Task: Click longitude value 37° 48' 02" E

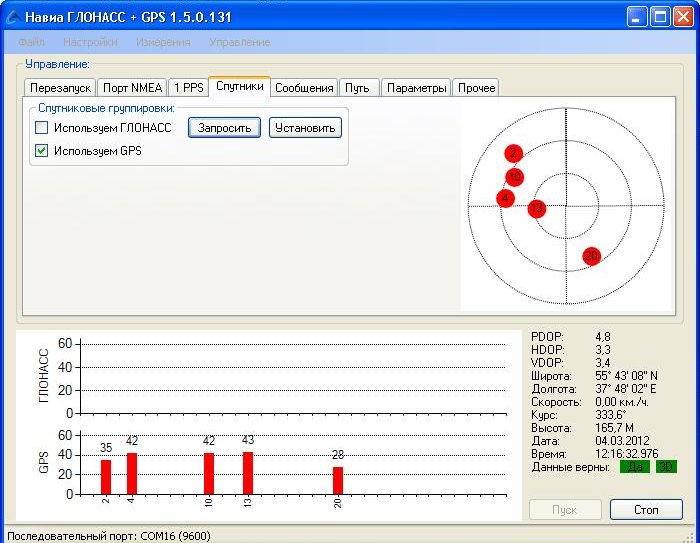Action: 625,388
